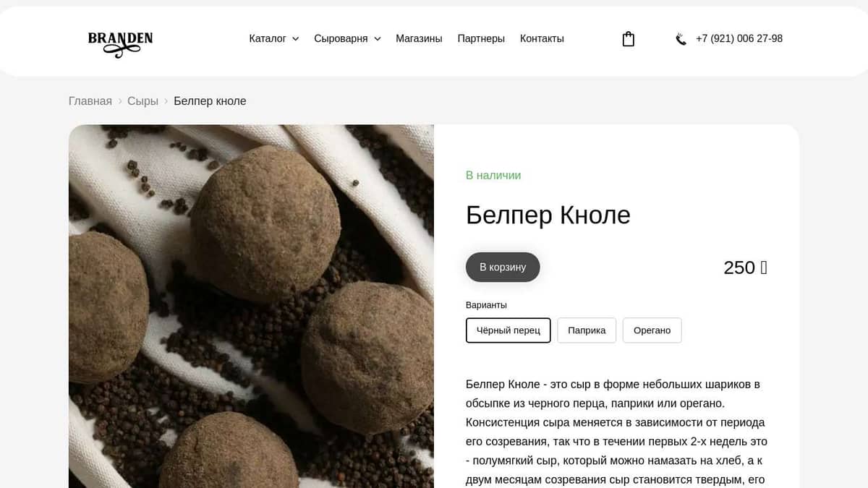Go to Сыры breadcrumb
This screenshot has width=868, height=488.
(x=142, y=101)
